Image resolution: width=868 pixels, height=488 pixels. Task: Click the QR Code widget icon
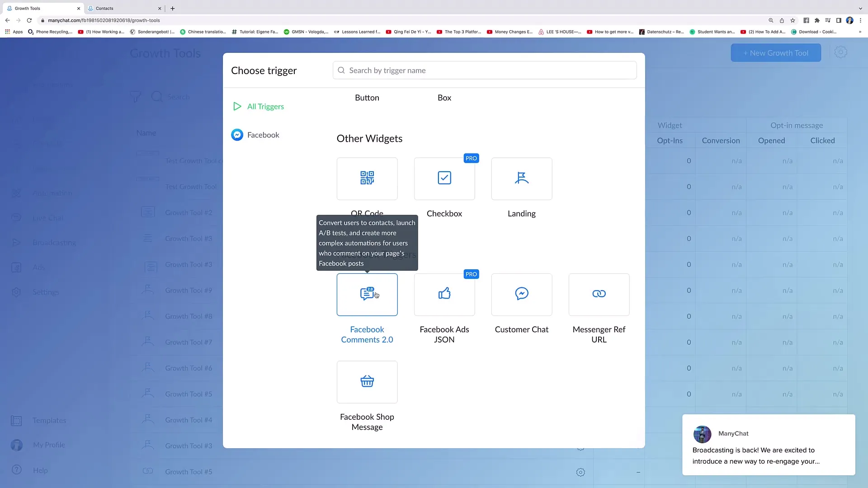(367, 178)
